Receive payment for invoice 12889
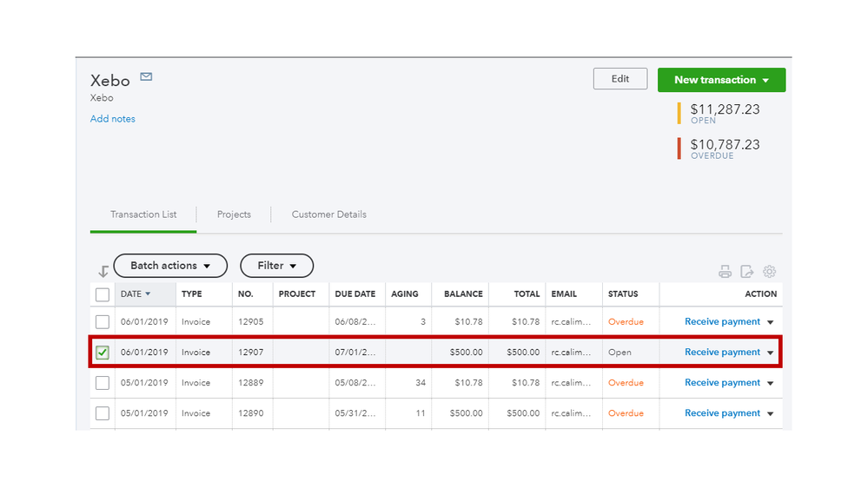 click(722, 383)
